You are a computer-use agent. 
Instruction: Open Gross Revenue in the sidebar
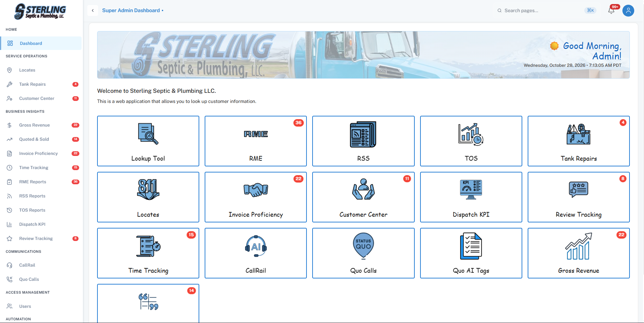(41, 125)
